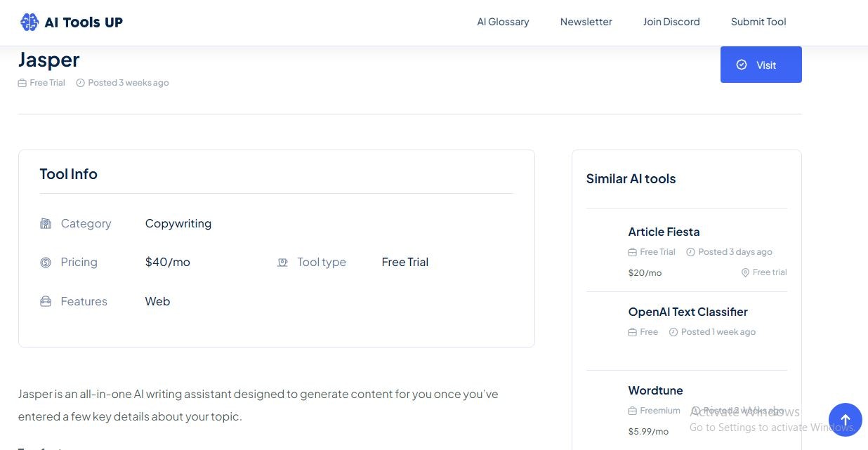
Task: Click the Tool Info heading
Action: 68,174
